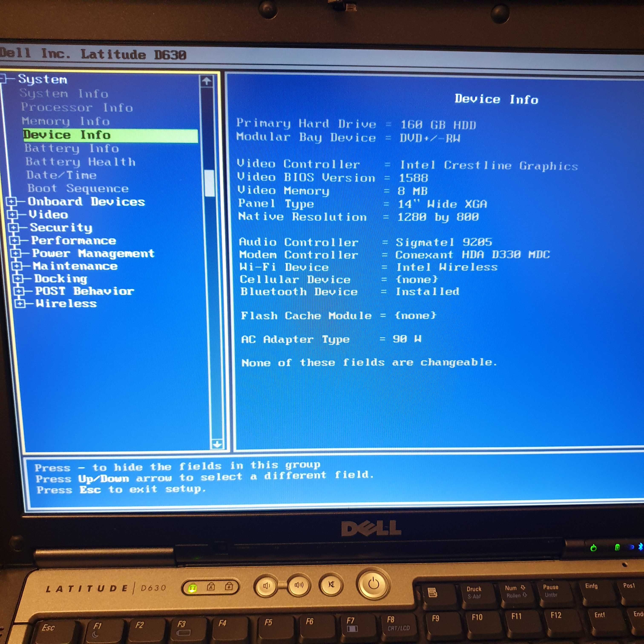Image resolution: width=644 pixels, height=644 pixels.
Task: Click 'None of these fields are changeable' note
Action: [x=369, y=362]
